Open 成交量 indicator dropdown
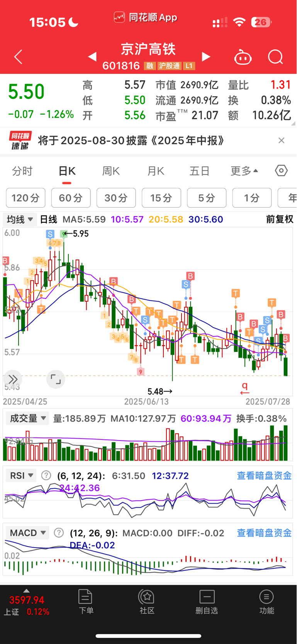 (x=27, y=418)
